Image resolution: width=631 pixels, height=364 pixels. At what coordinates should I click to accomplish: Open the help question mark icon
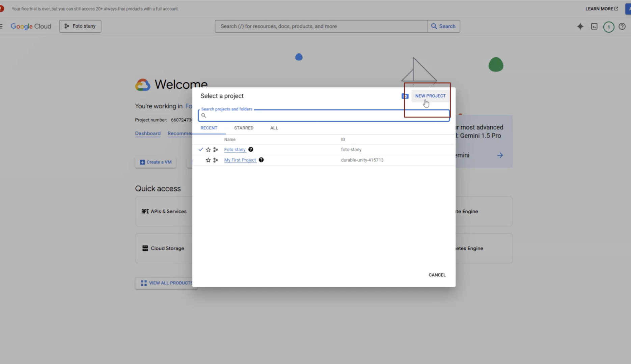(x=622, y=27)
